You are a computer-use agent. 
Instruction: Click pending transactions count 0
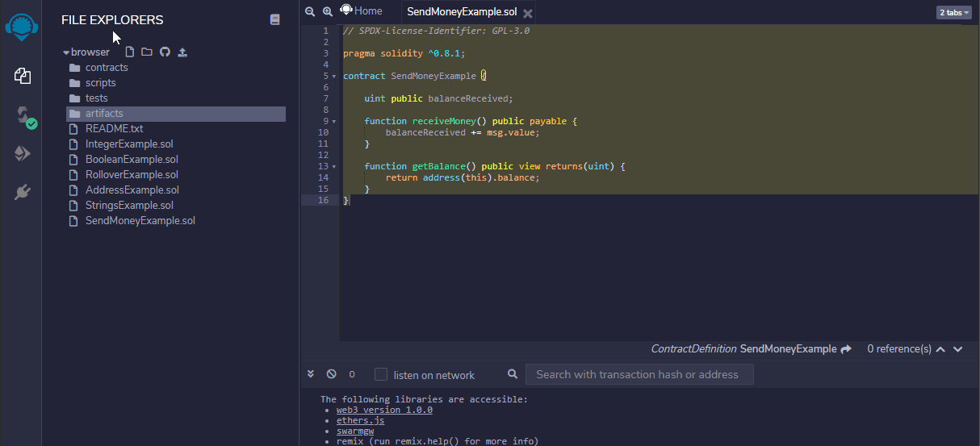click(x=352, y=374)
